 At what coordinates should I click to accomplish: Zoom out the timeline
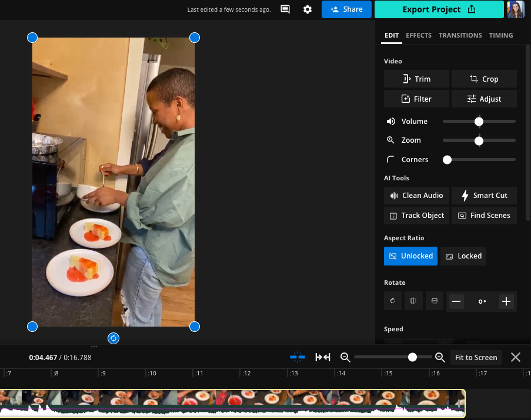point(345,357)
